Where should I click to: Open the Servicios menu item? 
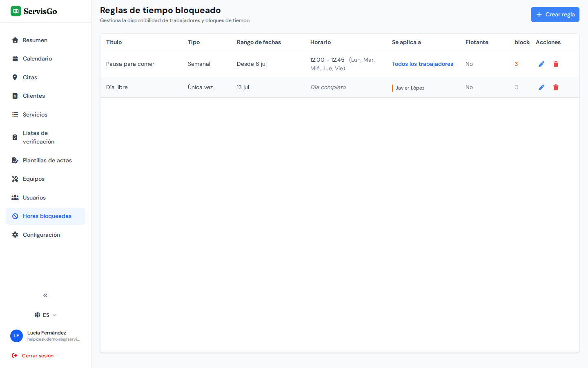click(x=45, y=114)
